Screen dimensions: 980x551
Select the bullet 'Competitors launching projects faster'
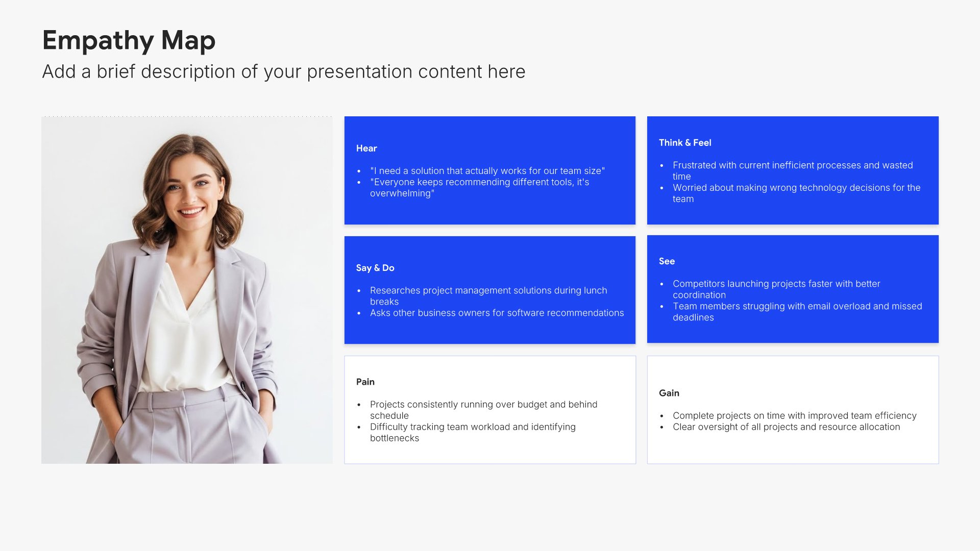coord(776,289)
